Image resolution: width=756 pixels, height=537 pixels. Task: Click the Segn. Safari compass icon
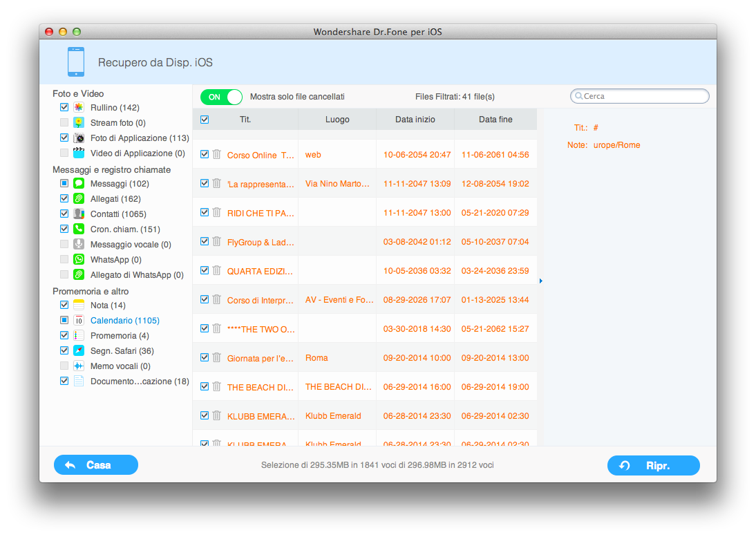click(79, 350)
